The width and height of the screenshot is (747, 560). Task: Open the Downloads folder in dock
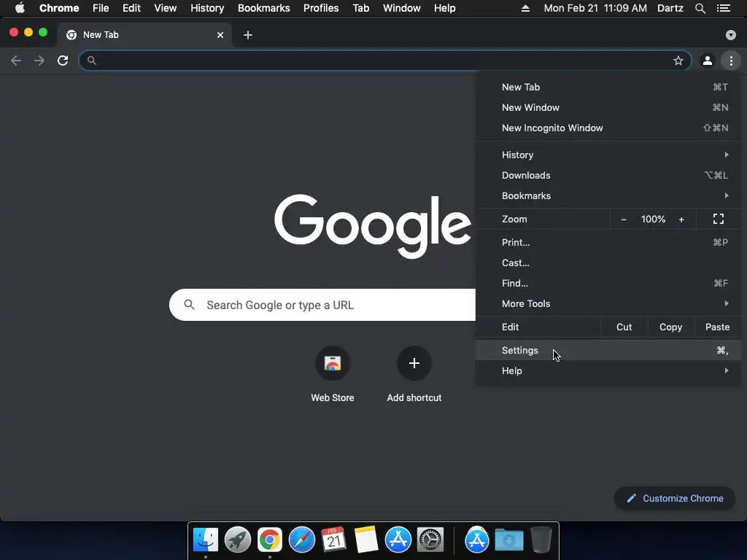pyautogui.click(x=508, y=540)
